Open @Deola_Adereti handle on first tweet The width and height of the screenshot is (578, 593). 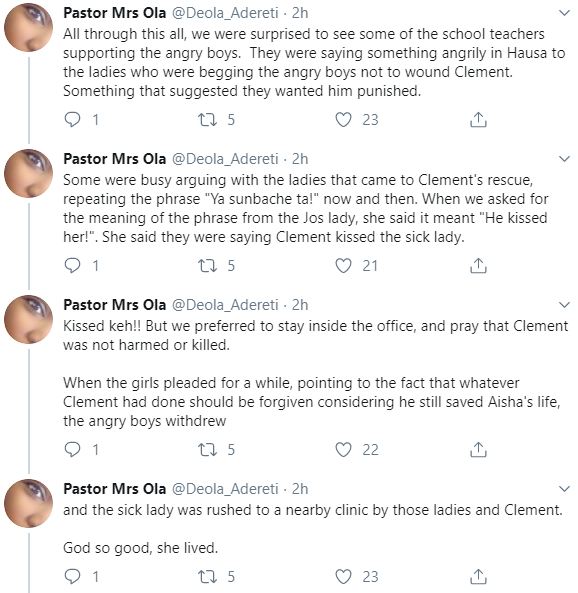click(225, 13)
